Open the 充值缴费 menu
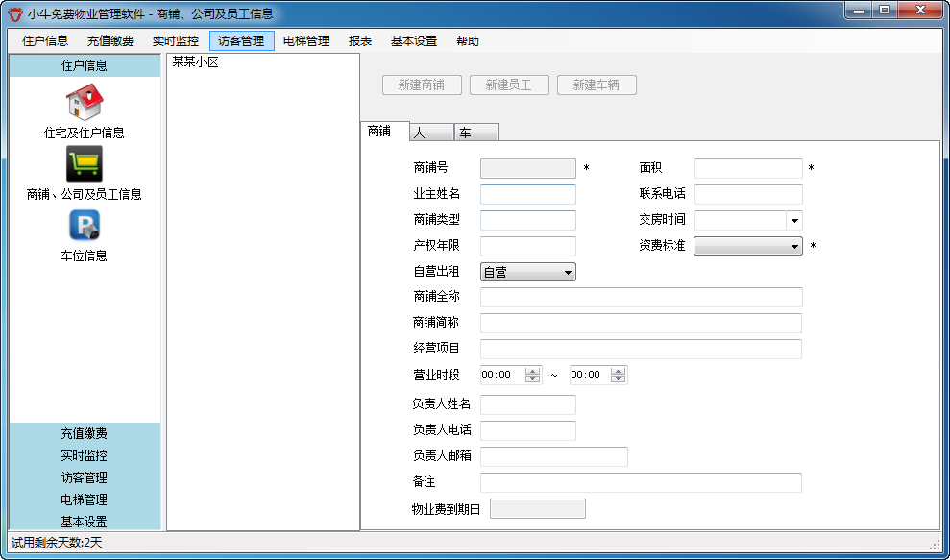This screenshot has width=950, height=560. click(x=110, y=41)
